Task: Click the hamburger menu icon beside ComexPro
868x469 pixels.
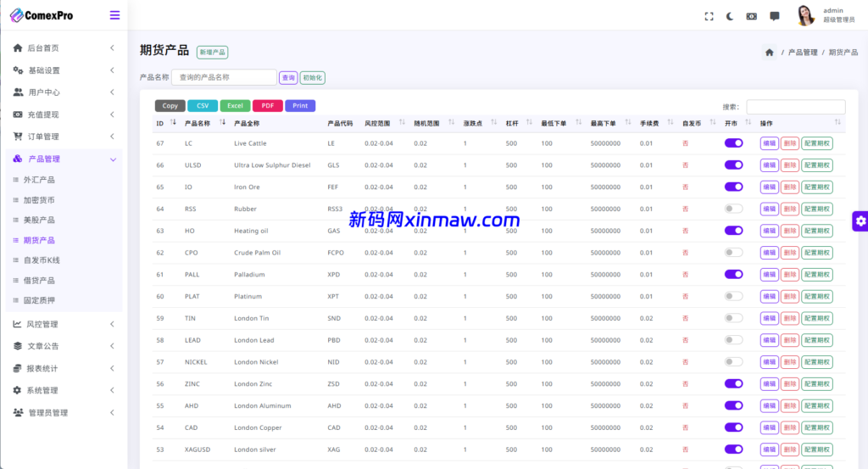Action: (x=114, y=15)
